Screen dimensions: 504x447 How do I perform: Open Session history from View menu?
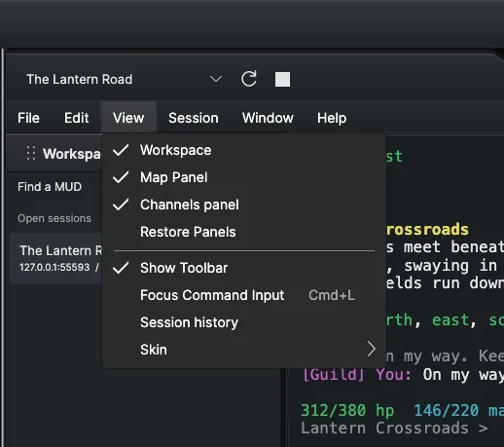[x=244, y=322]
